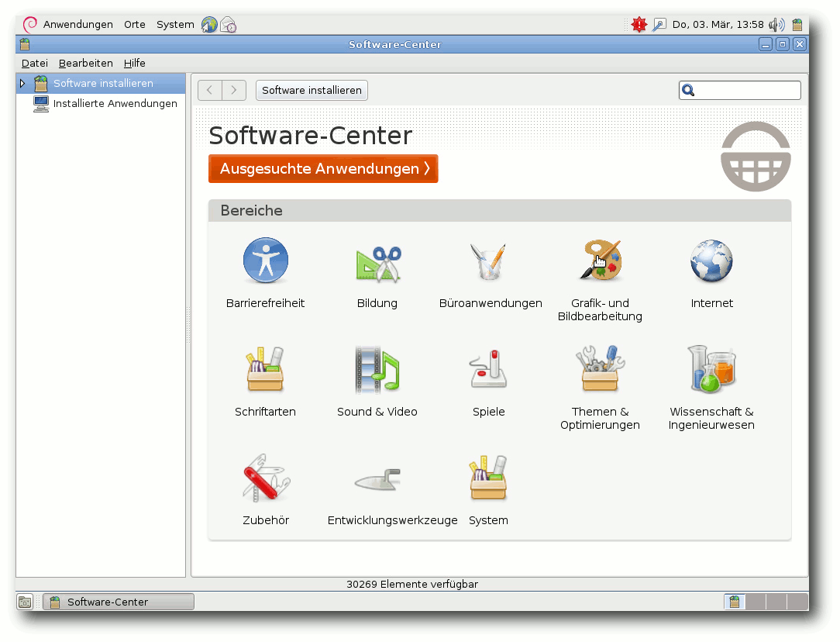
Task: Click the Software installieren breadcrumb button
Action: point(312,91)
